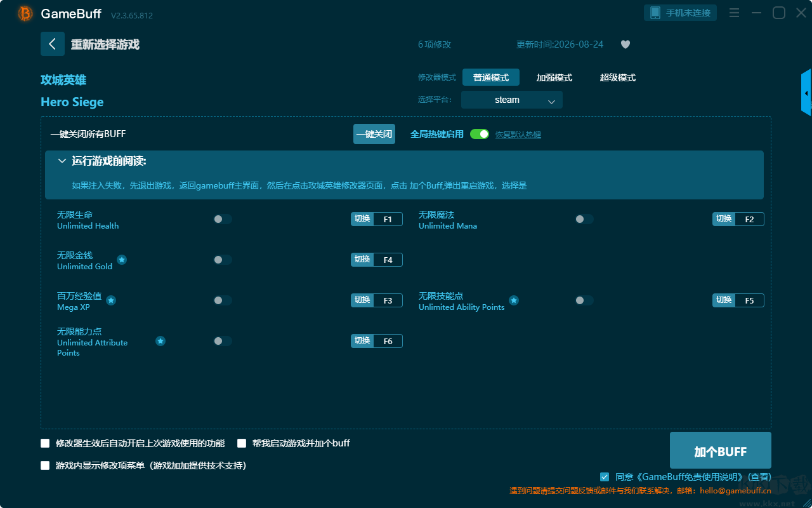Click the 一键关闭所有BUFF label
The image size is (812, 508).
point(88,134)
